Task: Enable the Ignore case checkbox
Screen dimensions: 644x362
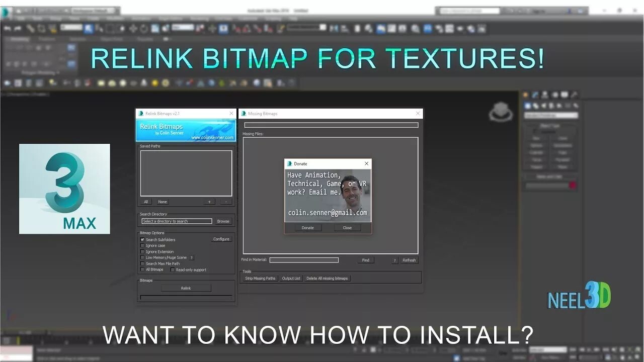Action: coord(142,246)
